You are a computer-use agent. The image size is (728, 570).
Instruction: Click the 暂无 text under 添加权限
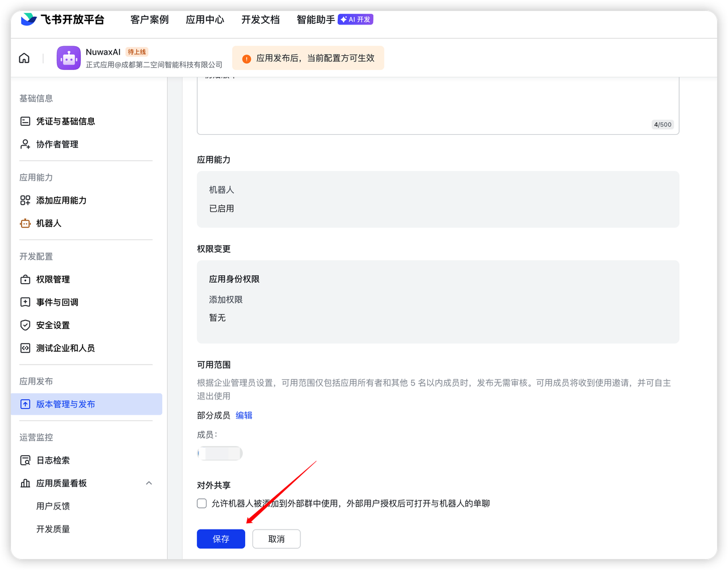point(217,318)
